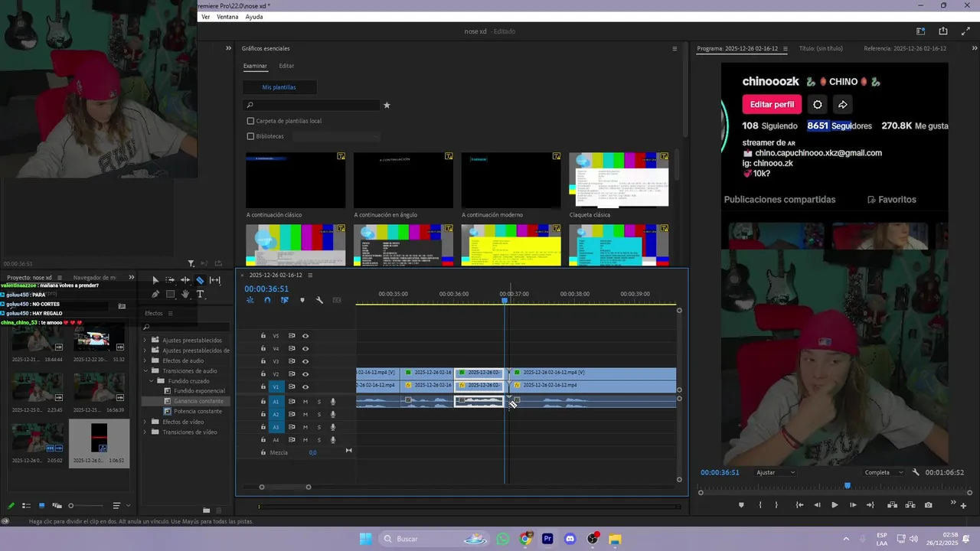
Task: Play the Program monitor sequence
Action: pyautogui.click(x=835, y=505)
